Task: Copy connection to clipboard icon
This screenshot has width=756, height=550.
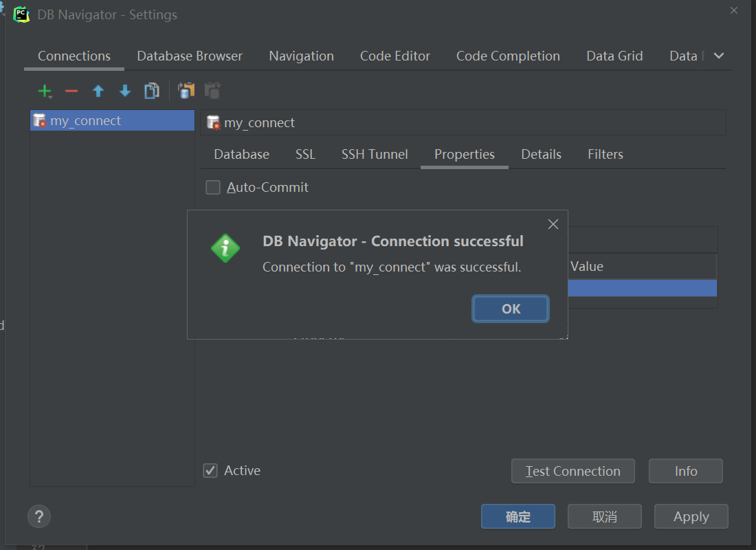Action: 186,90
